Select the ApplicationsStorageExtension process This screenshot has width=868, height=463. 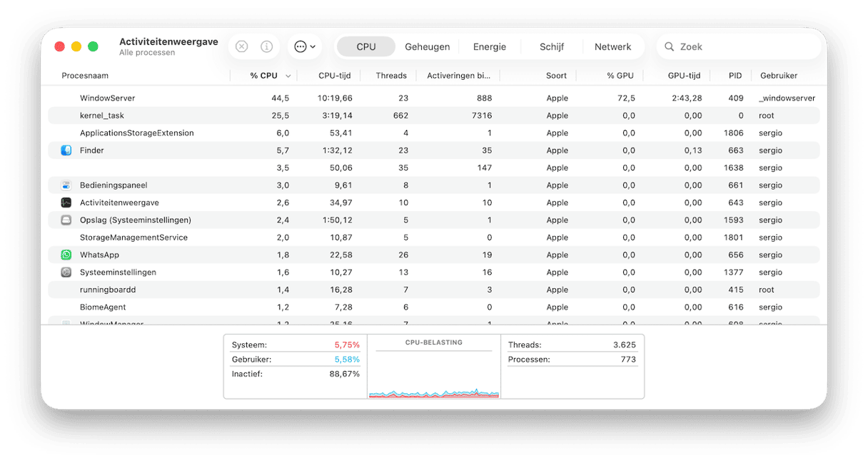(x=434, y=133)
